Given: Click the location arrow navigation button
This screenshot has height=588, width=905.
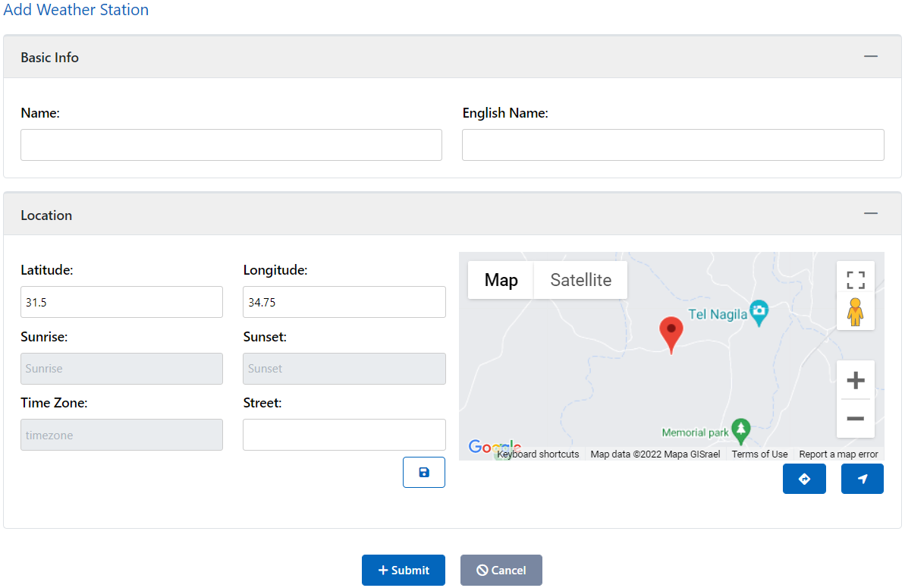Looking at the screenshot, I should pyautogui.click(x=862, y=479).
